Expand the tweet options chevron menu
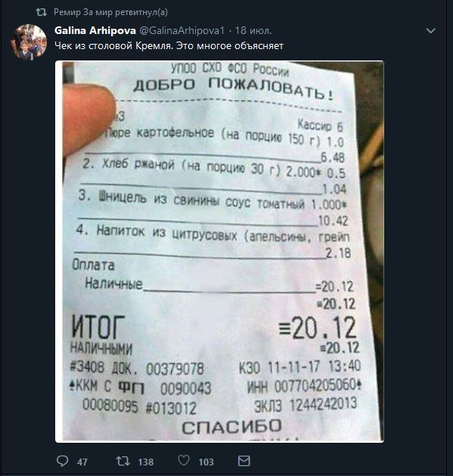The height and width of the screenshot is (476, 453). [431, 31]
